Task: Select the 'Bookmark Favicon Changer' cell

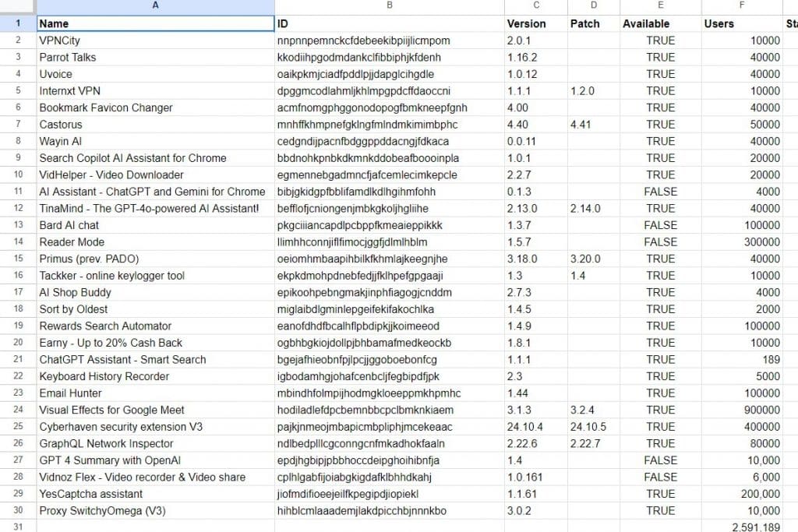Action: pyautogui.click(x=155, y=107)
